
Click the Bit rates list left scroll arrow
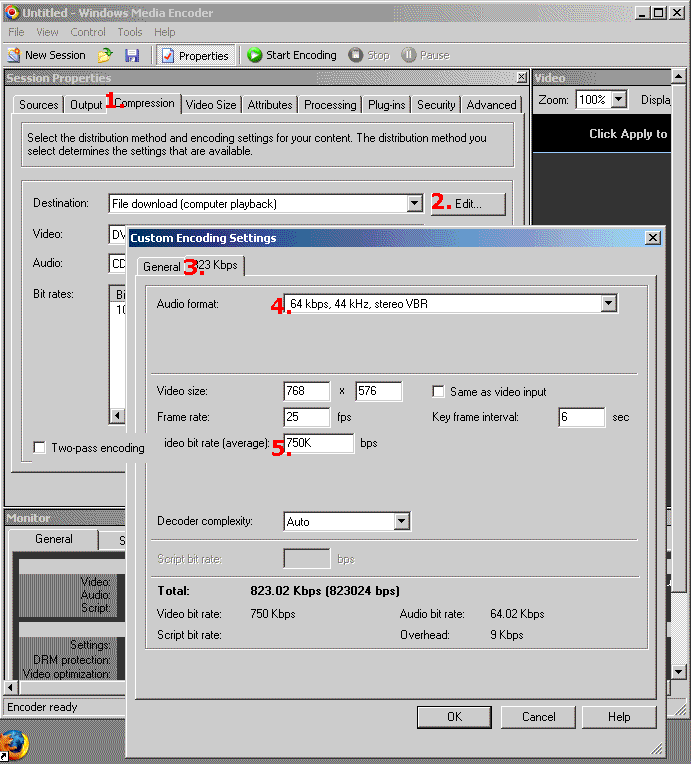pyautogui.click(x=117, y=416)
